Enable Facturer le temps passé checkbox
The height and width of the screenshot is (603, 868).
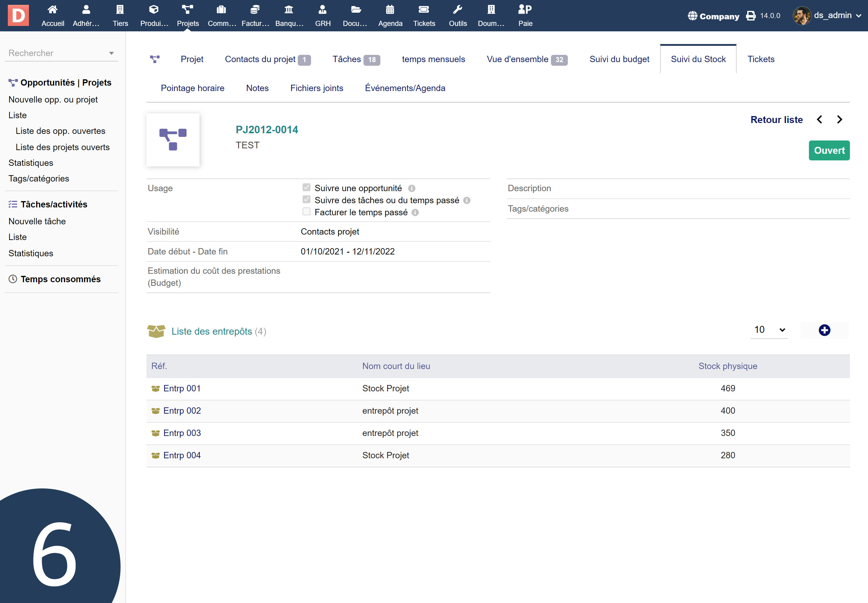tap(306, 212)
